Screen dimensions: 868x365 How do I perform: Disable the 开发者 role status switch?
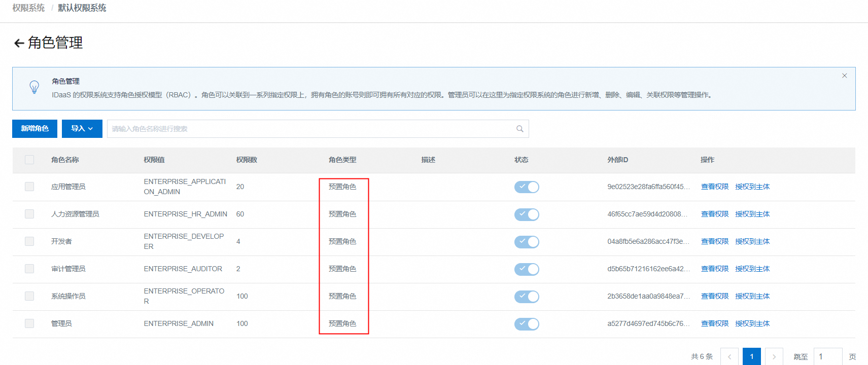point(526,242)
